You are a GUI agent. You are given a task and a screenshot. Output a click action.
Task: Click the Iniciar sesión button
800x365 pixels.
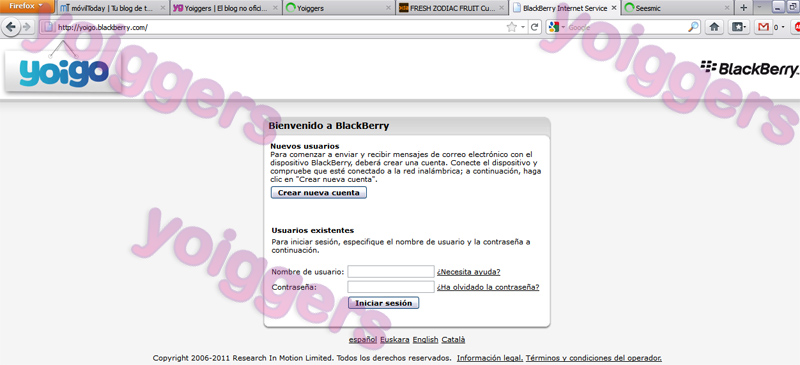(384, 303)
